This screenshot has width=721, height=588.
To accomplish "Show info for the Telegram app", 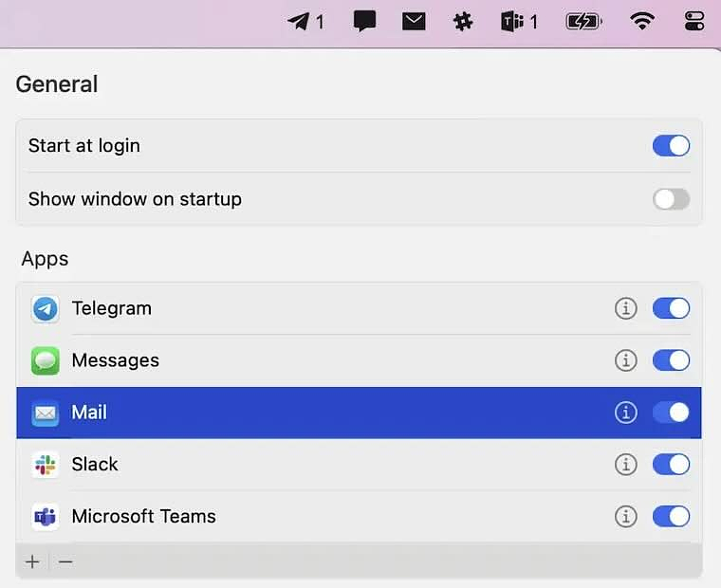I will tap(625, 308).
